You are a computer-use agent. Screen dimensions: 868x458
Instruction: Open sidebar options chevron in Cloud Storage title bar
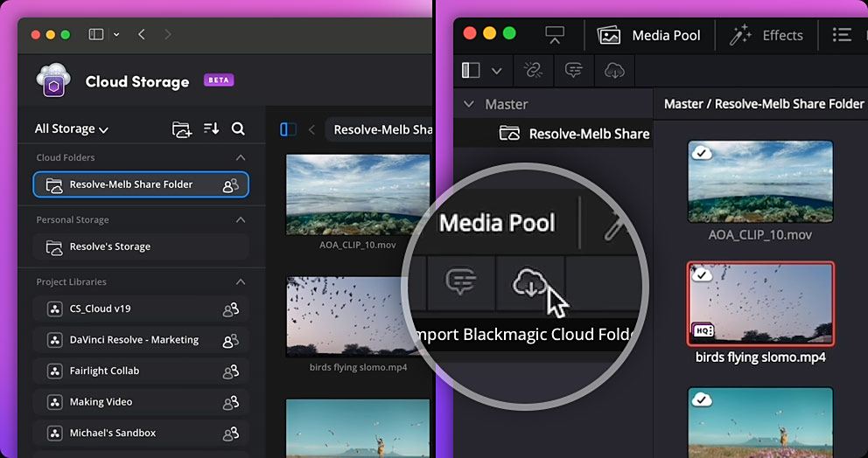[x=116, y=34]
